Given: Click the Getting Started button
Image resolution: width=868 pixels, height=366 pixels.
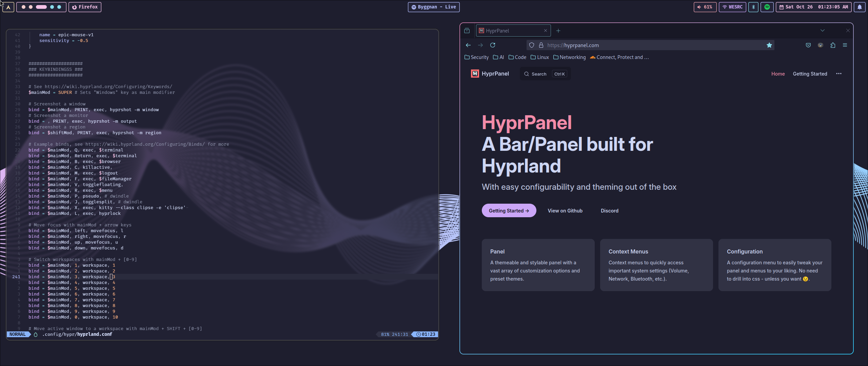Looking at the screenshot, I should click(x=509, y=210).
